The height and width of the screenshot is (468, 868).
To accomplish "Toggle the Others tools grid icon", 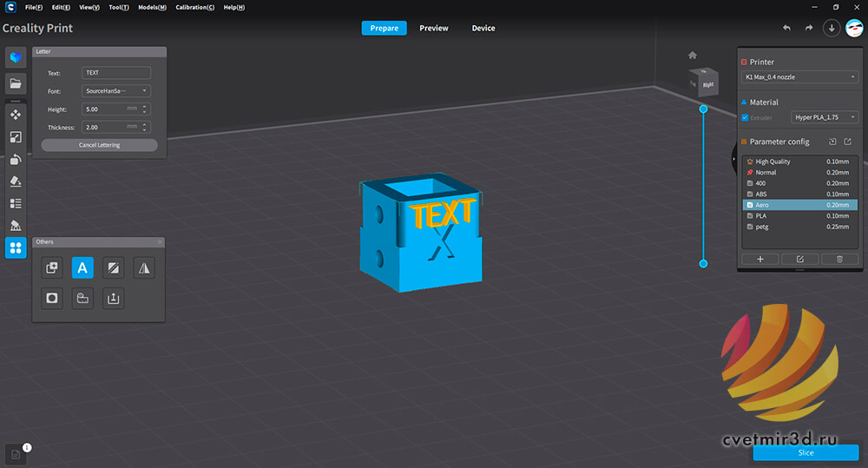I will pos(16,247).
